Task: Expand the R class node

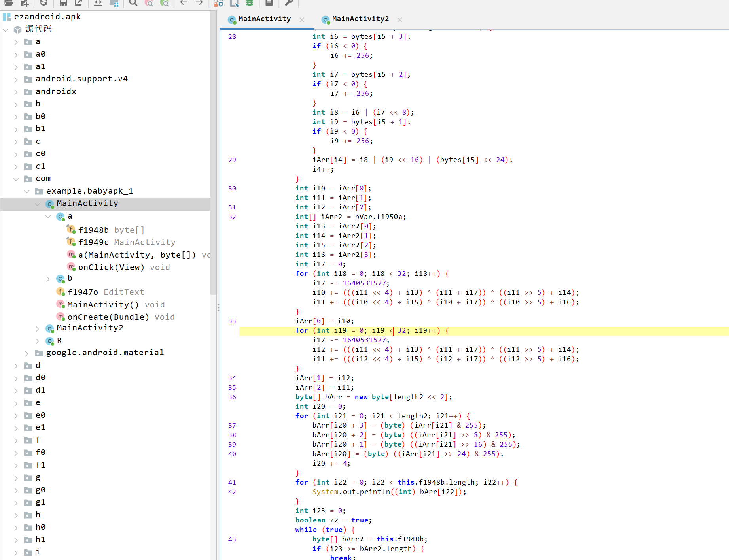Action: 37,341
